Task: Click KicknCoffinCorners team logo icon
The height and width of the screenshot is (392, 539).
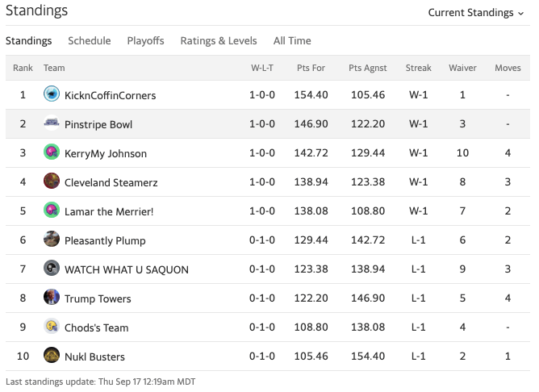Action: (52, 94)
